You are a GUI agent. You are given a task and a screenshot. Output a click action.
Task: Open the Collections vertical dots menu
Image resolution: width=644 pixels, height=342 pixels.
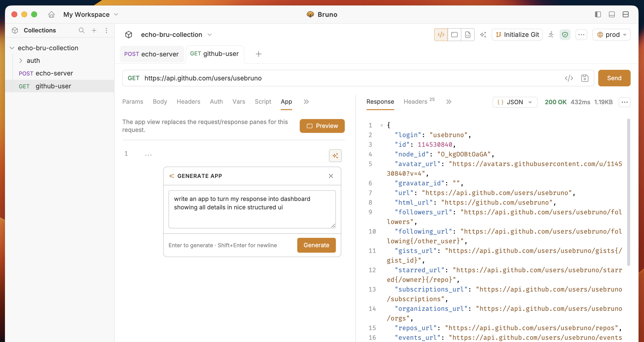click(x=106, y=30)
